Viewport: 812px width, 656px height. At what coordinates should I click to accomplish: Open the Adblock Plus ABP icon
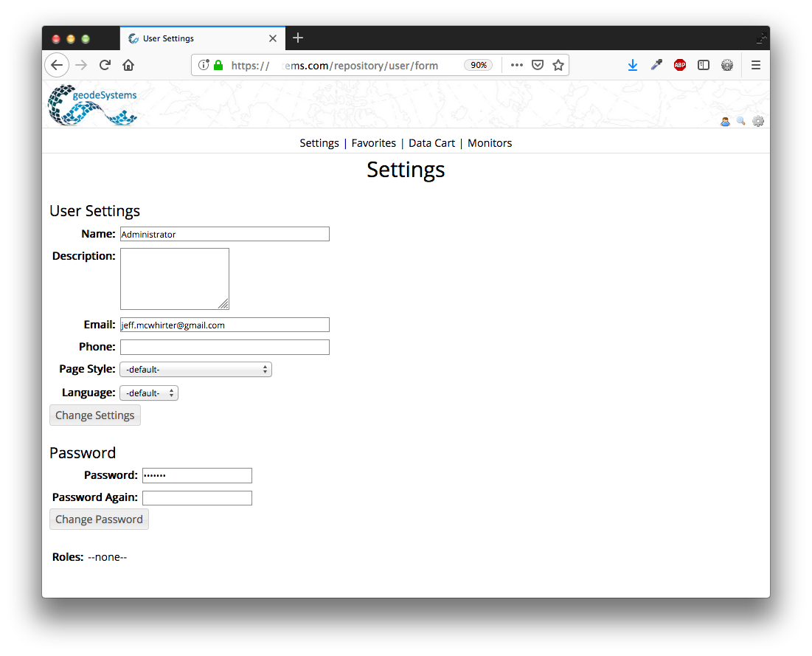[680, 65]
